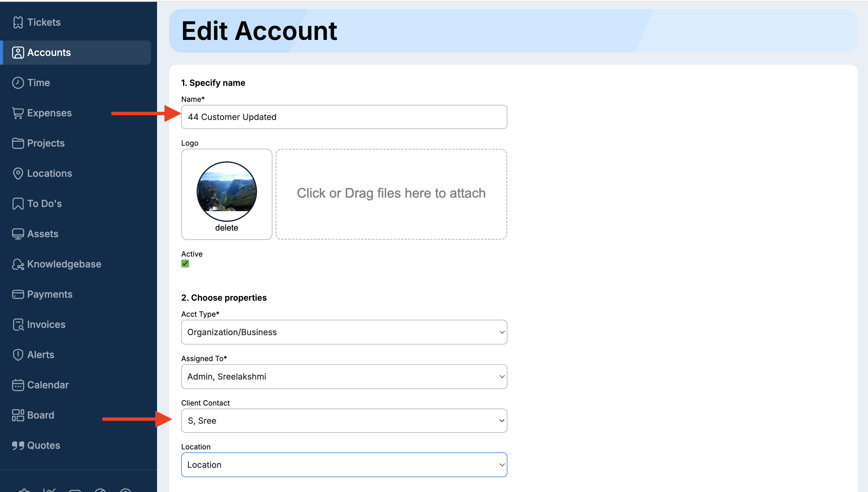Click the file drag-and-drop attach area

click(391, 194)
